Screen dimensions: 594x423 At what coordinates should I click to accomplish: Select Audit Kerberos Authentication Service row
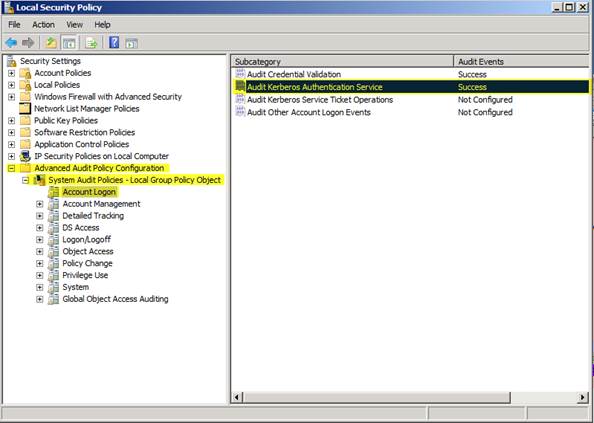[411, 87]
